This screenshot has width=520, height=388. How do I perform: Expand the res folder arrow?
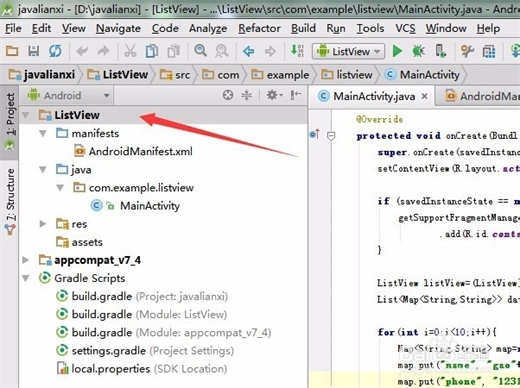click(x=43, y=224)
